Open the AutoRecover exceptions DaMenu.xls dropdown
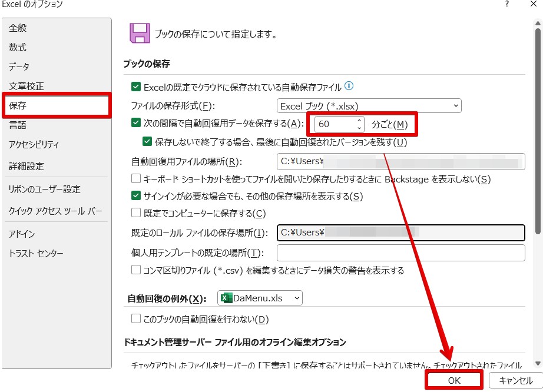This screenshot has height=392, width=543. click(x=260, y=298)
